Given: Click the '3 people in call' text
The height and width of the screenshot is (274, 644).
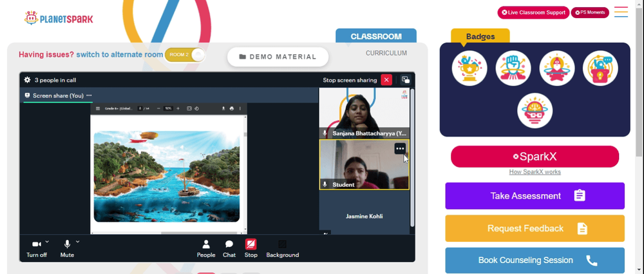Looking at the screenshot, I should (x=55, y=80).
